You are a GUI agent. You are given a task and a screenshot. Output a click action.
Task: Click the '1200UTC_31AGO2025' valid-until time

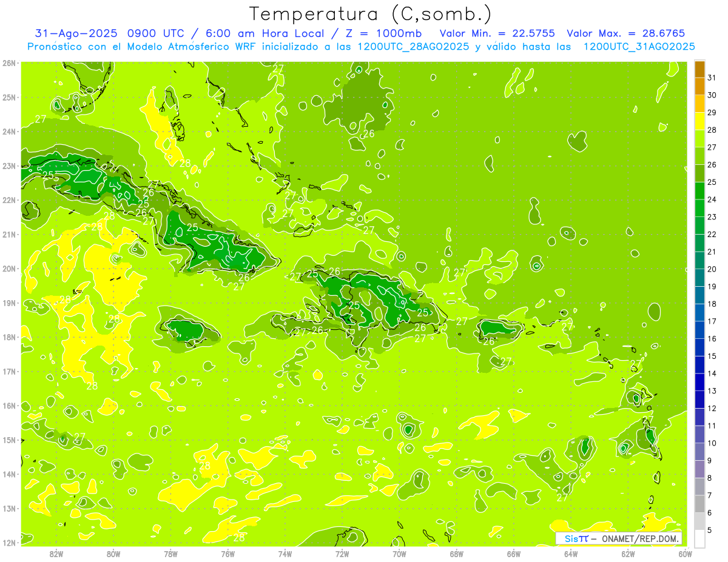coord(639,47)
